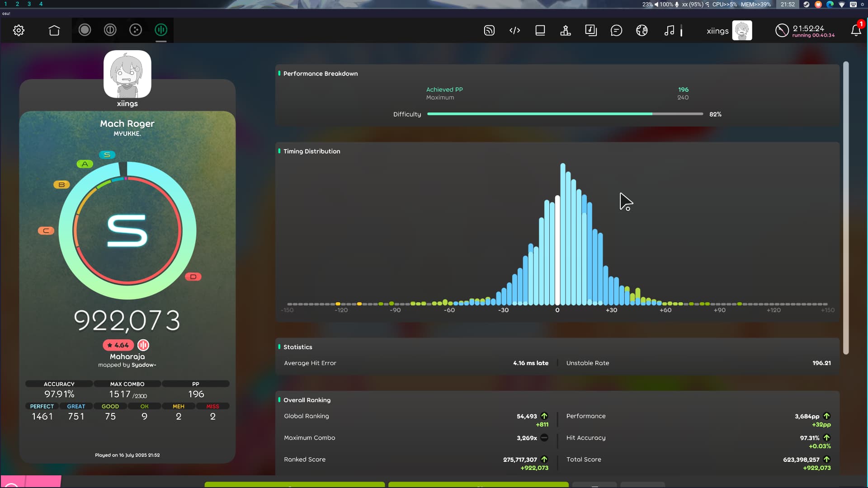Click the total score 922,073

[x=127, y=320]
